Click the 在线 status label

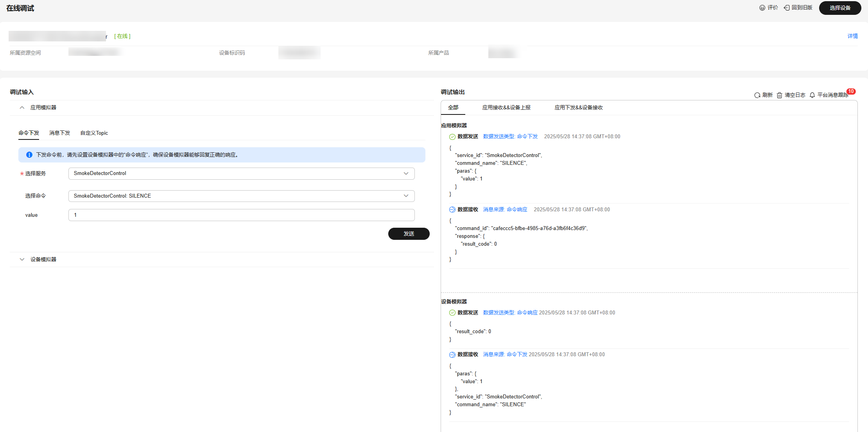point(122,36)
